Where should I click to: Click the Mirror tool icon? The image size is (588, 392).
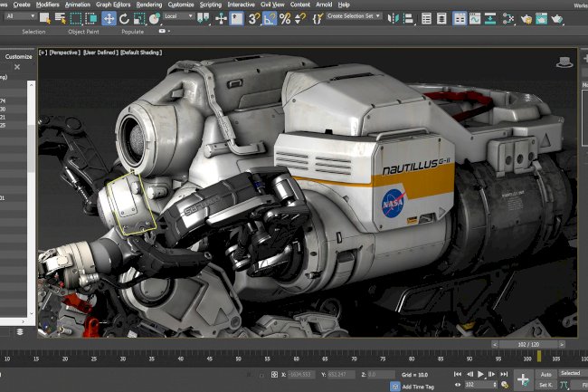pos(393,18)
